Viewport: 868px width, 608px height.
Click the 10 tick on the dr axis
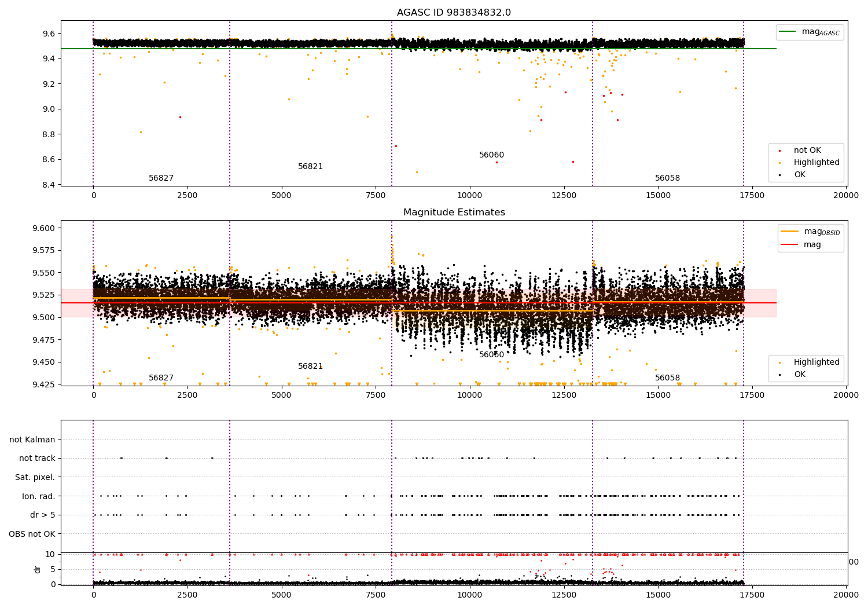[50, 554]
